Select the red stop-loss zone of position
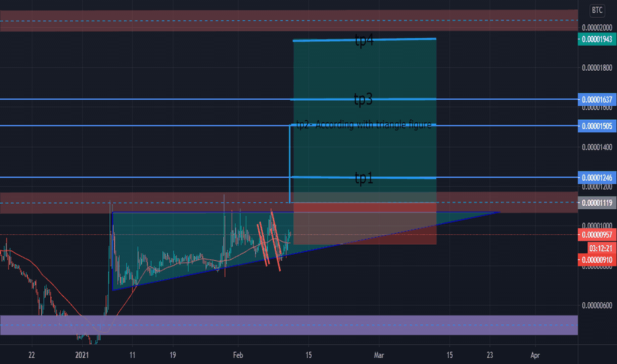This screenshot has width=617, height=364. coord(365,224)
